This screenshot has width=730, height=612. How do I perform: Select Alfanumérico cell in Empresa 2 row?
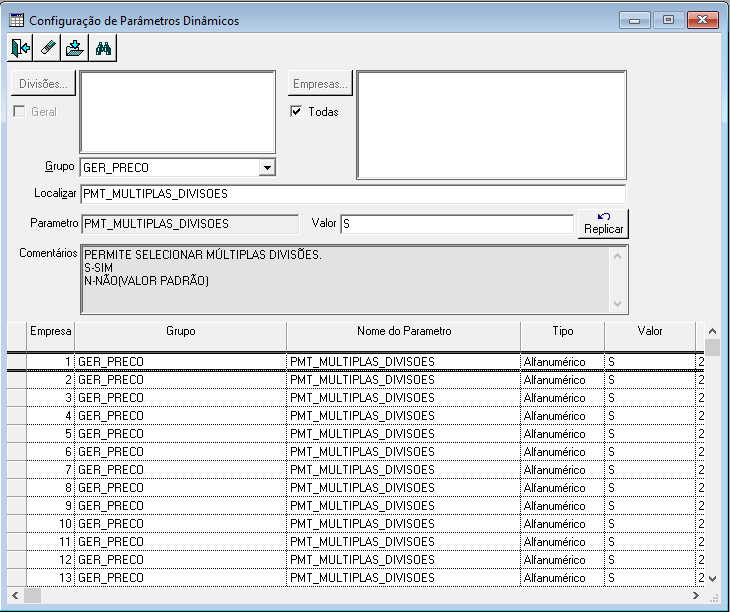(x=562, y=380)
